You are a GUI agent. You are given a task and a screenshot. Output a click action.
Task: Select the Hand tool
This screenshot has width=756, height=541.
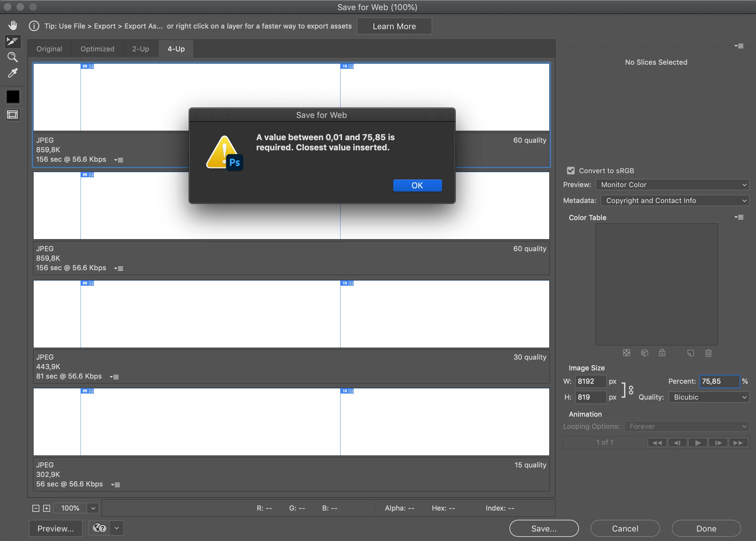point(13,25)
